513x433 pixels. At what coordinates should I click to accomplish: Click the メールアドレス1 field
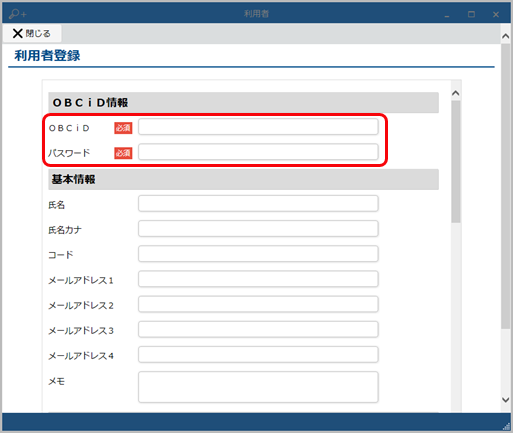tap(258, 279)
